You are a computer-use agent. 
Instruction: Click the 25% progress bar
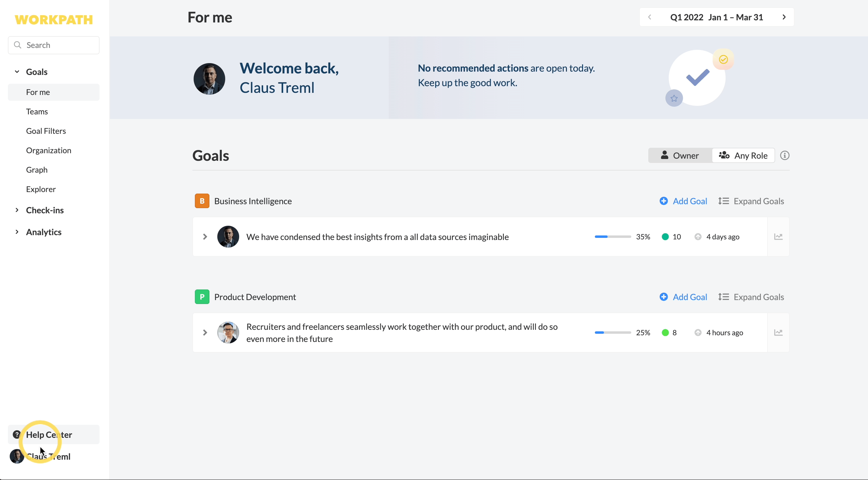(612, 333)
